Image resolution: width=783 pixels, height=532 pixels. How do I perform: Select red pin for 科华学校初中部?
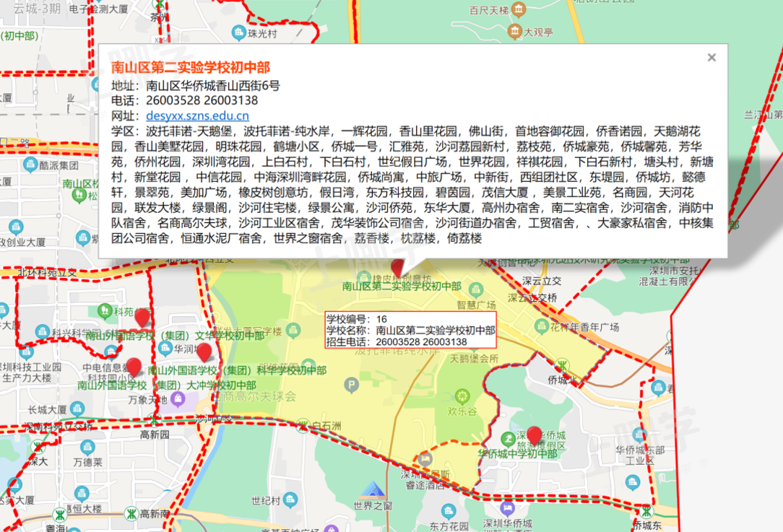pos(204,352)
